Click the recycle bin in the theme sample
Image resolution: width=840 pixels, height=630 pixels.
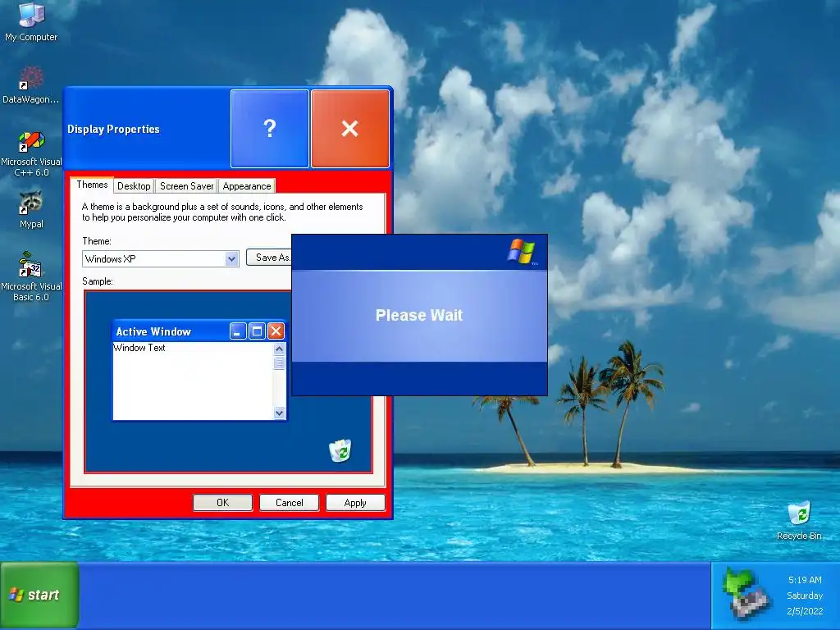pos(340,450)
